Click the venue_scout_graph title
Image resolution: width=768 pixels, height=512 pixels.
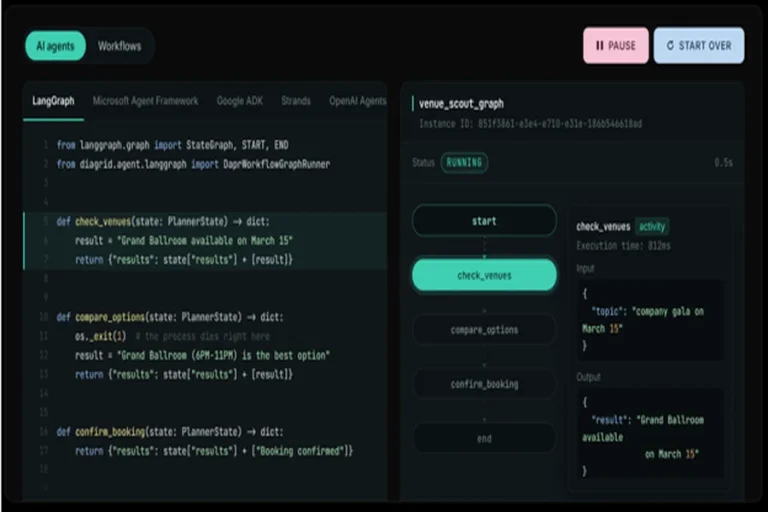point(461,104)
